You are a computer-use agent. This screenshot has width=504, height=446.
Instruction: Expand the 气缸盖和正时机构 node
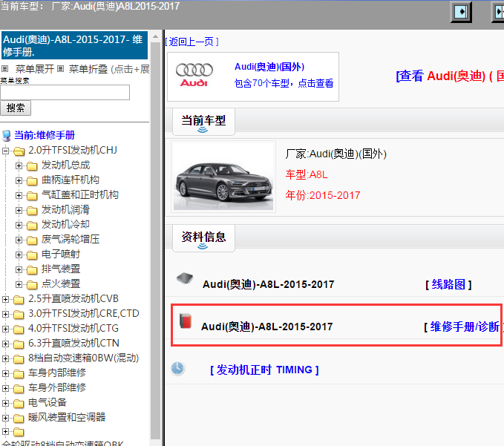click(x=19, y=195)
